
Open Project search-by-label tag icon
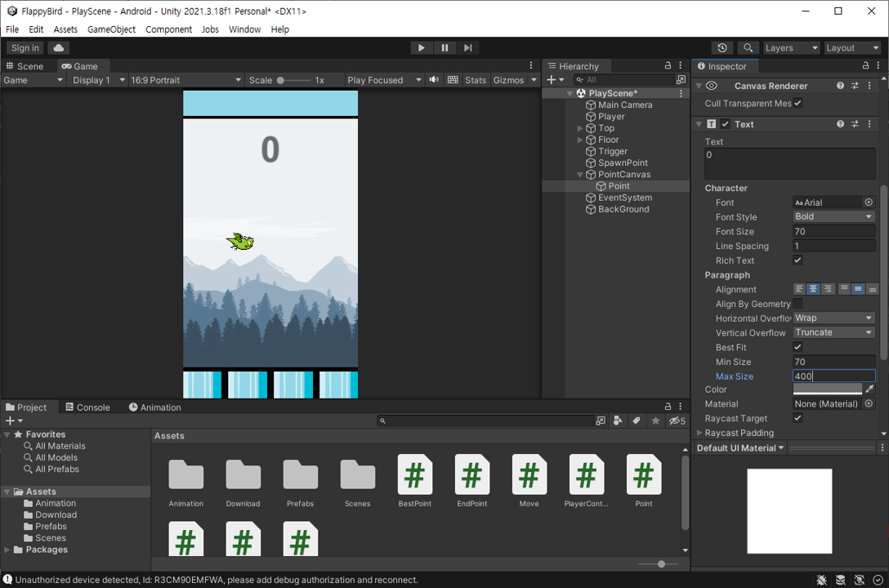click(637, 421)
